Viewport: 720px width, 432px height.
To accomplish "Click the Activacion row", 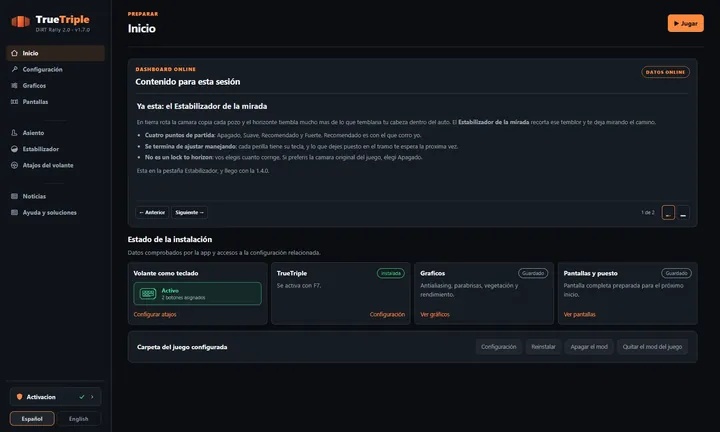I will [56, 397].
